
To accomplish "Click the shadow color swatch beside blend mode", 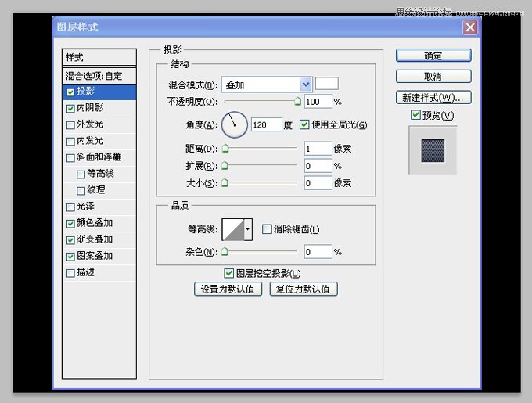I will click(327, 84).
